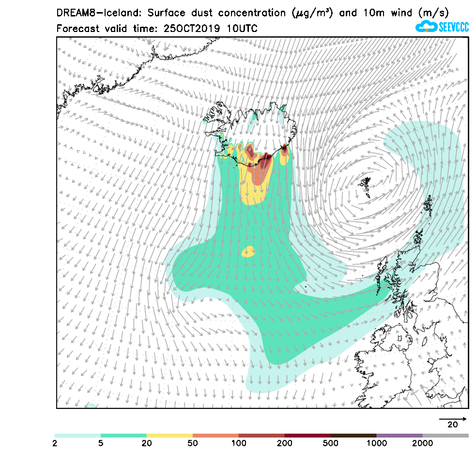The image size is (476, 454).
Task: Select the brownish-red color bar segment
Action: click(261, 436)
